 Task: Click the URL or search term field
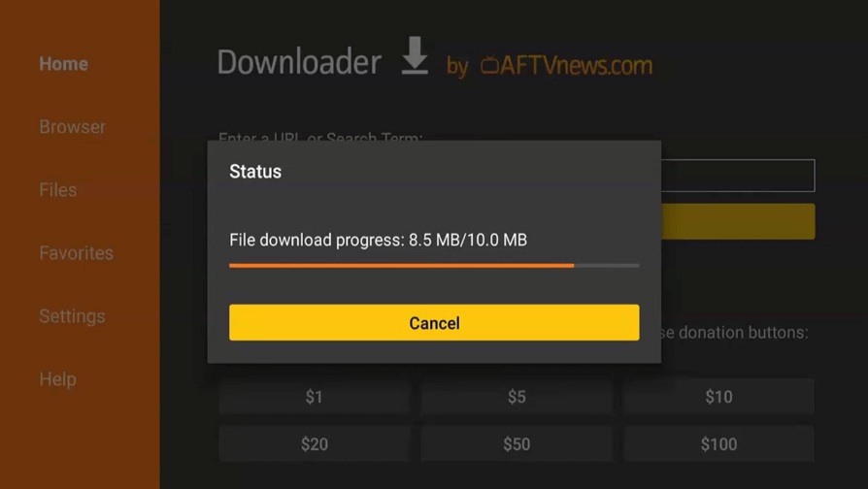738,176
